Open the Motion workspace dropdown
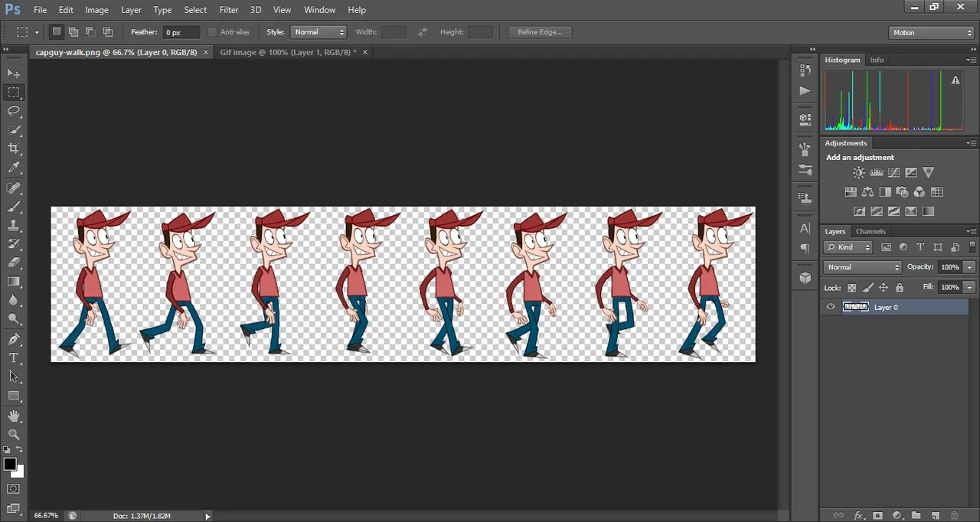 click(932, 32)
